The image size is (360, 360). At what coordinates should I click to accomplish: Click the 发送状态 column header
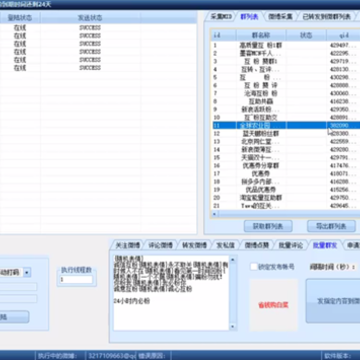90,18
